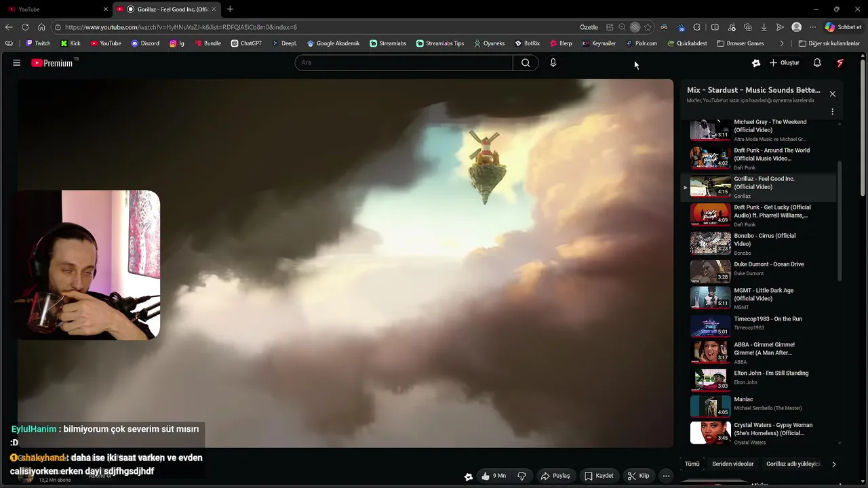Play Bonobo - Cirrus from playlist
This screenshot has width=868, height=488.
[758, 243]
